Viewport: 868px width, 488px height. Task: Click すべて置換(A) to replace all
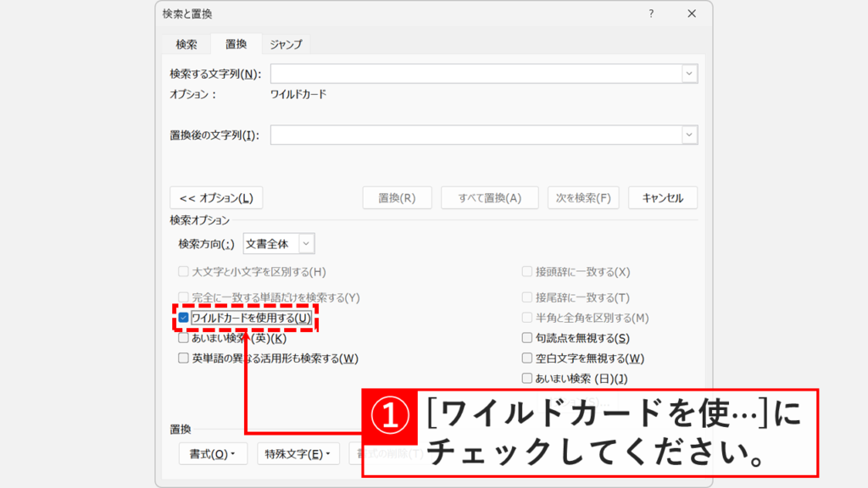490,197
